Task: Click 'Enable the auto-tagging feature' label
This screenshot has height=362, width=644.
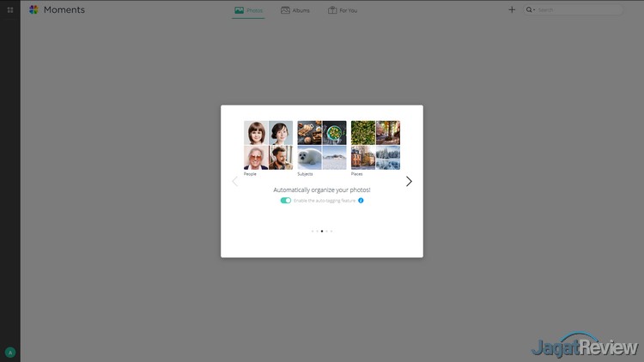Action: click(x=325, y=200)
